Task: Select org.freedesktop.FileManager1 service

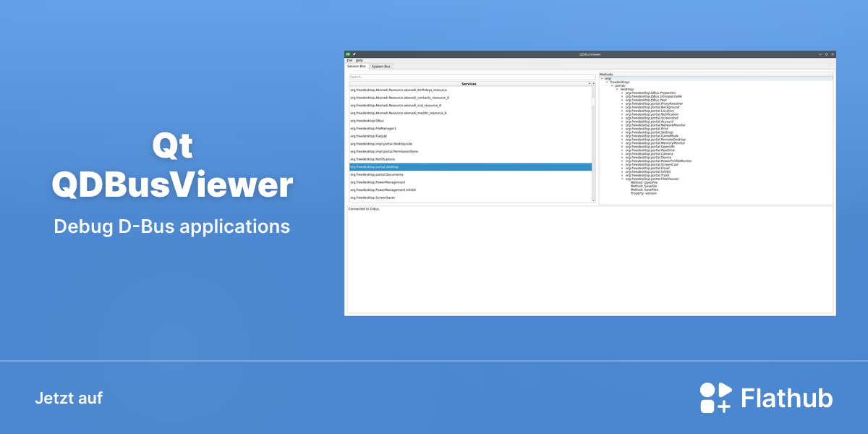Action: 470,128
